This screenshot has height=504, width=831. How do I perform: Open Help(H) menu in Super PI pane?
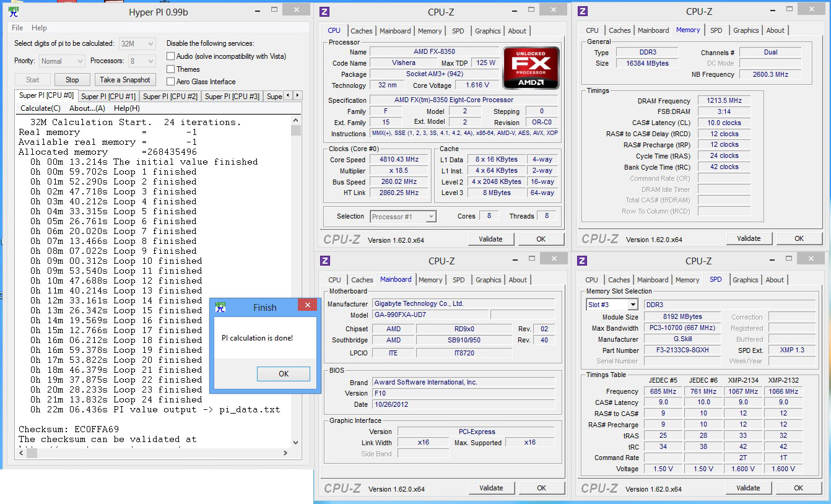tap(127, 108)
